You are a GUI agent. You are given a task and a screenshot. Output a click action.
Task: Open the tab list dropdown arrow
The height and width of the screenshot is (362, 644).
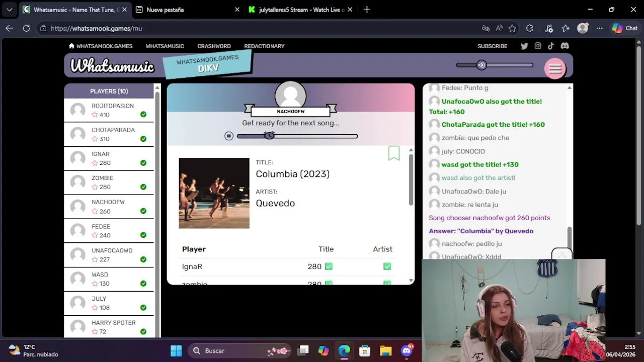coord(9,10)
